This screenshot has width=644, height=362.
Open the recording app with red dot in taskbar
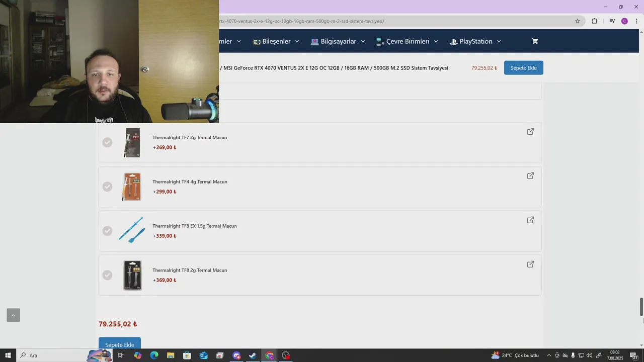coord(286,355)
